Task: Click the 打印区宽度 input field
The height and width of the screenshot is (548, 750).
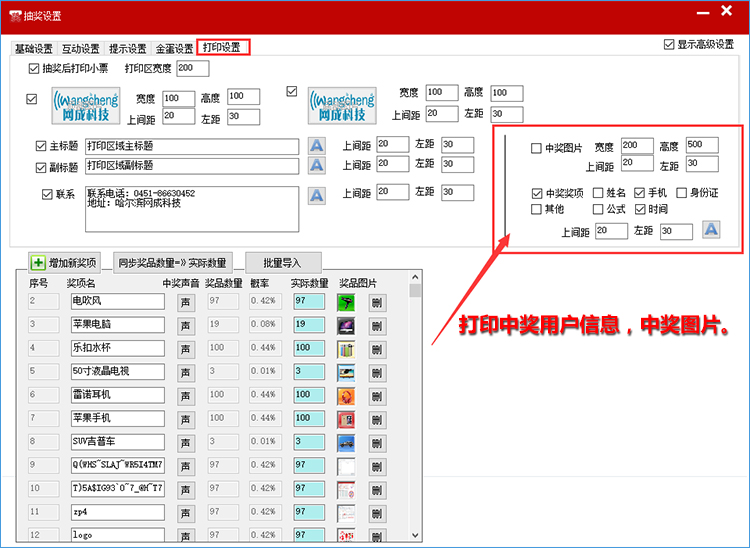Action: [192, 69]
